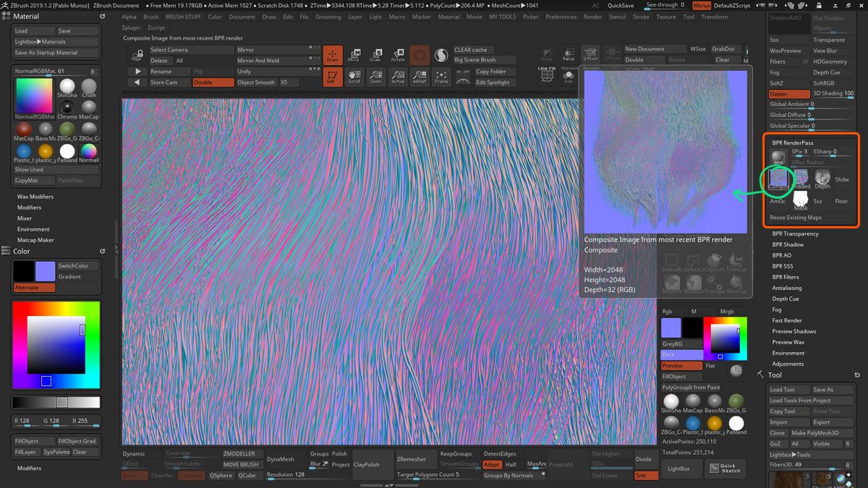868x488 pixels.
Task: Click Save As Startup Material
Action: (56, 53)
